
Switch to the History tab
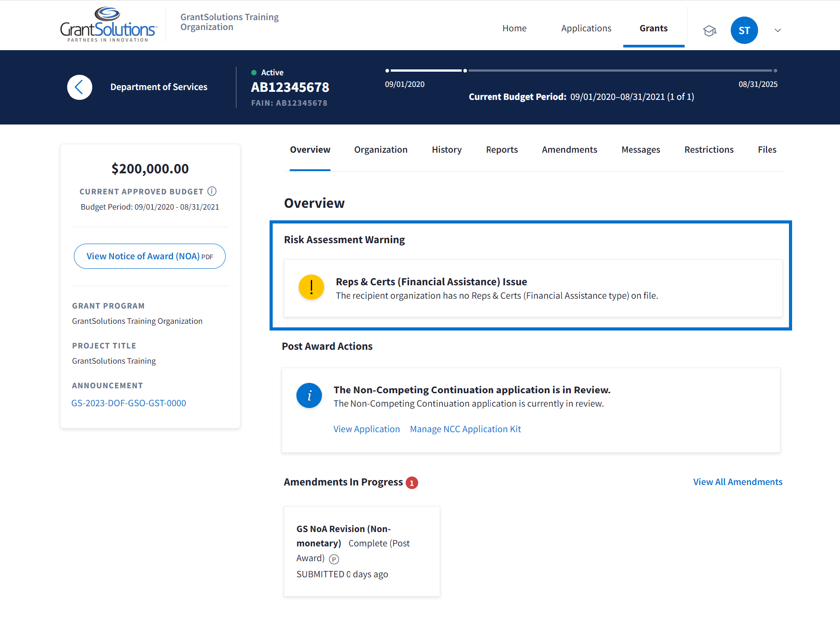point(446,150)
